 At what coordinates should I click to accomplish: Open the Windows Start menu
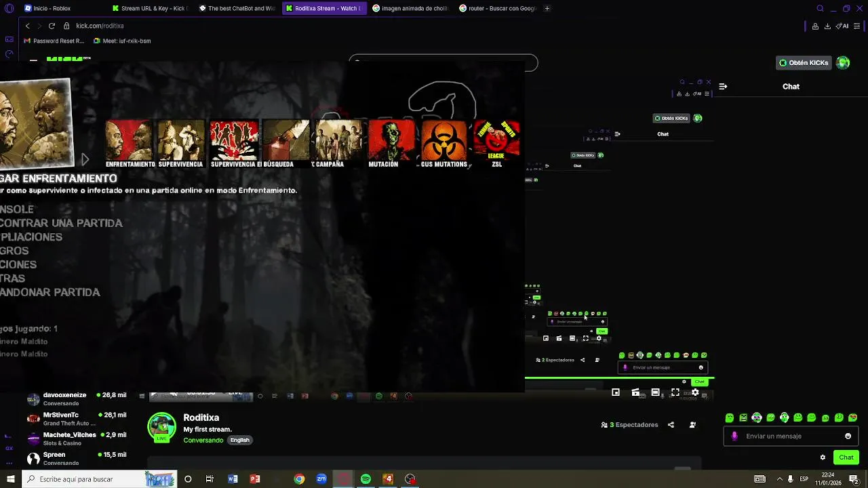pyautogui.click(x=10, y=479)
